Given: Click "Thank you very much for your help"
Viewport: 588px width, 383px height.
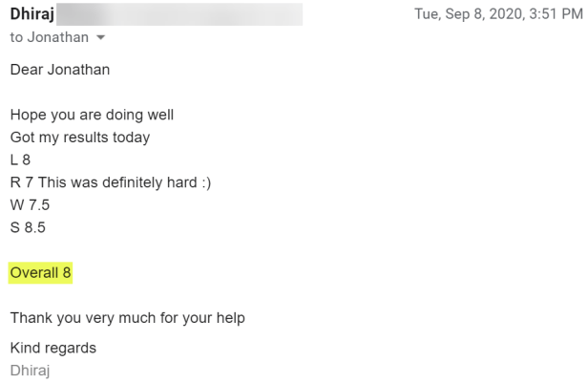Looking at the screenshot, I should (127, 318).
